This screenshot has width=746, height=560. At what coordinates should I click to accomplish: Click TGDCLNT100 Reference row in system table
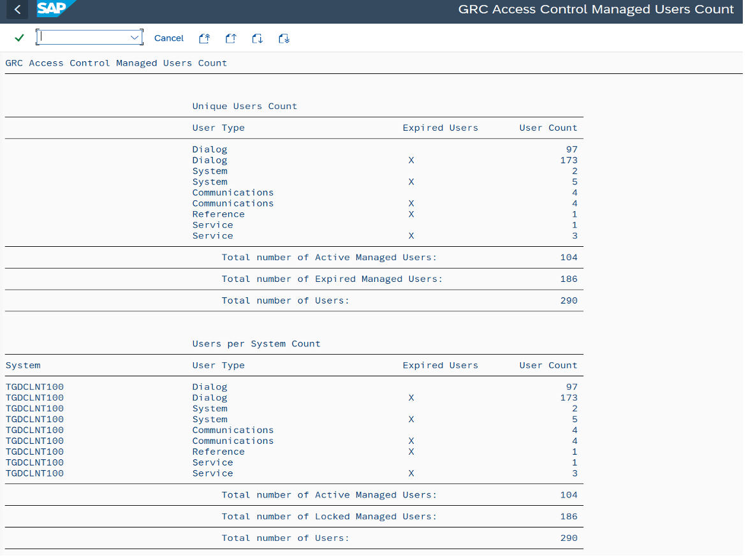tap(294, 452)
